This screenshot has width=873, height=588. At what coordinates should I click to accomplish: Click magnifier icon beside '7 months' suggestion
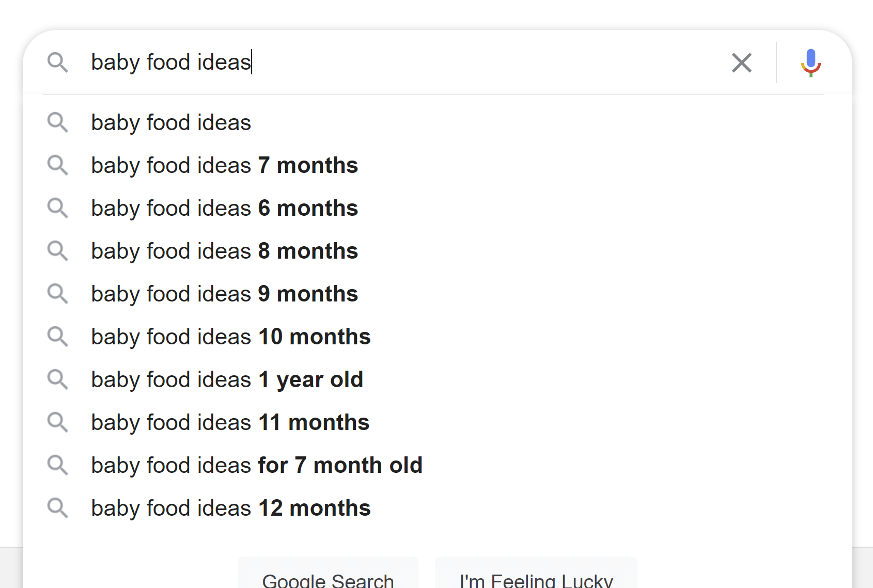[57, 166]
